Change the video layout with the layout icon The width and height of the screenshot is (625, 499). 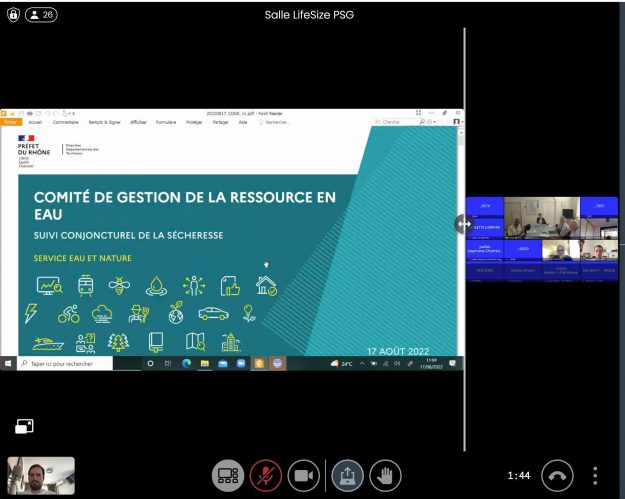[x=228, y=475]
